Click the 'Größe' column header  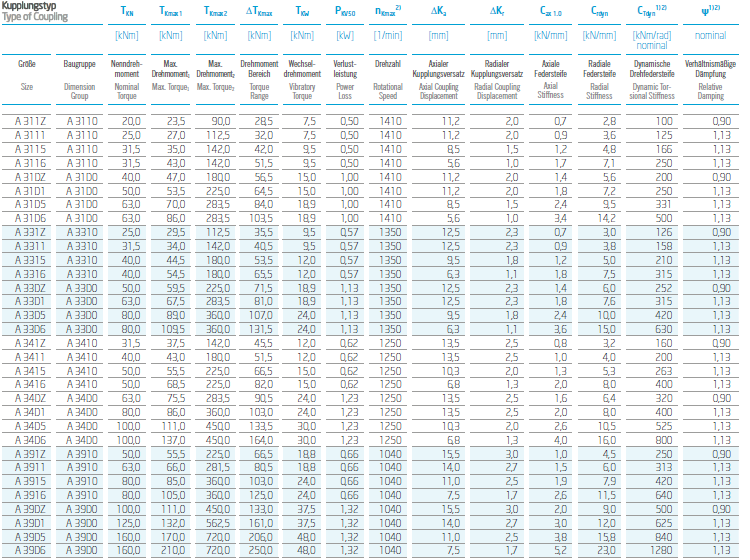click(x=27, y=64)
